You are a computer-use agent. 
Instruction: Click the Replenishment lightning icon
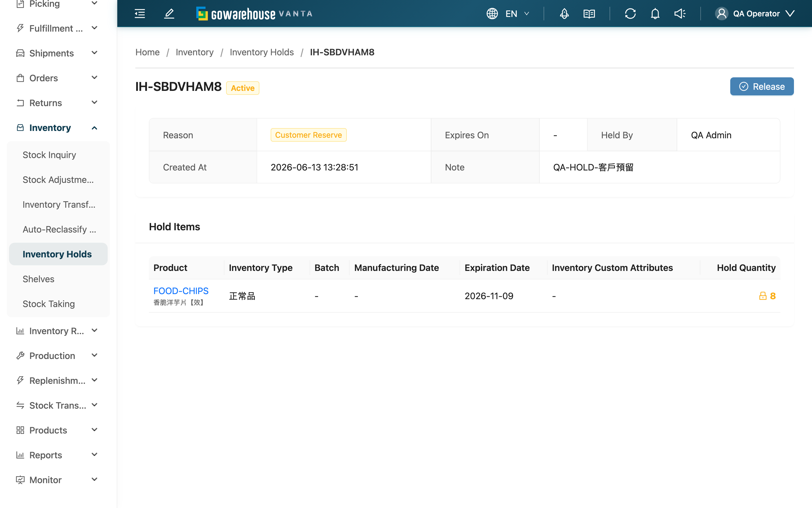[x=20, y=381]
